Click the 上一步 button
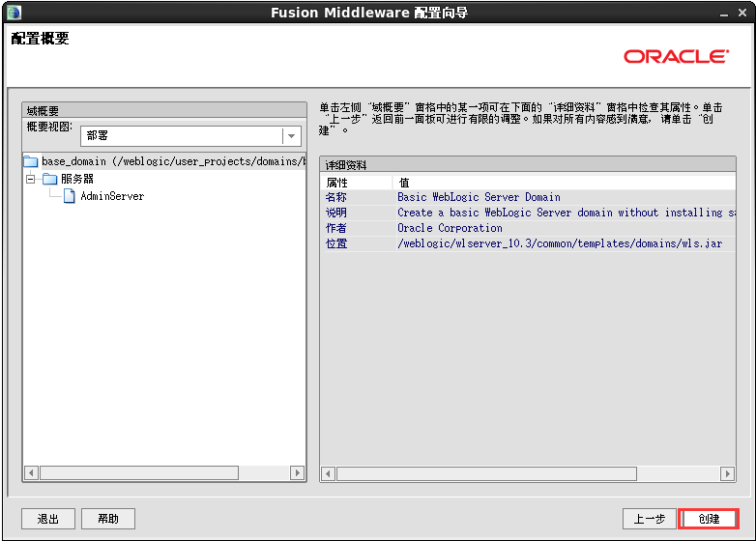Screen dimensions: 756x541 [x=649, y=519]
